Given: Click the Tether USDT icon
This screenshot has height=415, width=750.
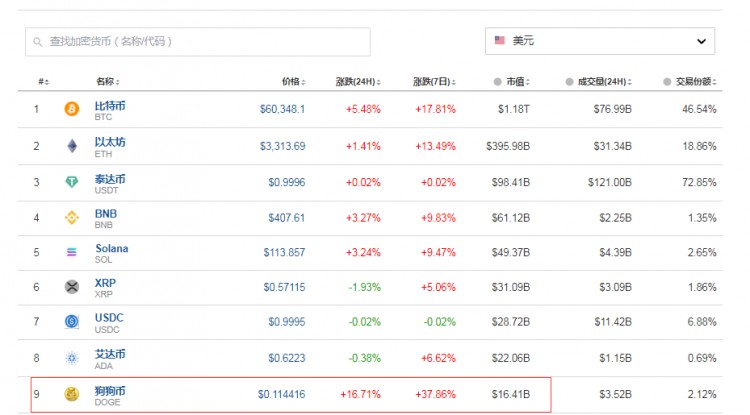Looking at the screenshot, I should pos(72,182).
